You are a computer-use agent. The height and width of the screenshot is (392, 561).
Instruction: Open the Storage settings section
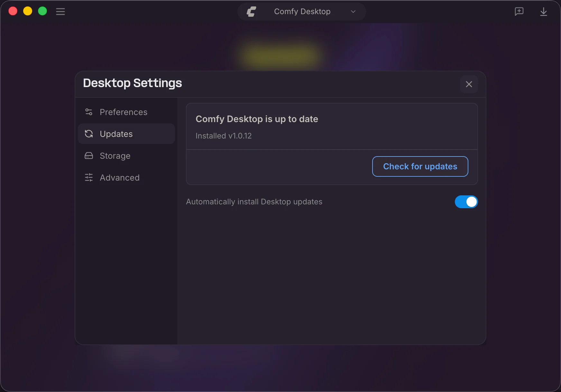point(126,156)
